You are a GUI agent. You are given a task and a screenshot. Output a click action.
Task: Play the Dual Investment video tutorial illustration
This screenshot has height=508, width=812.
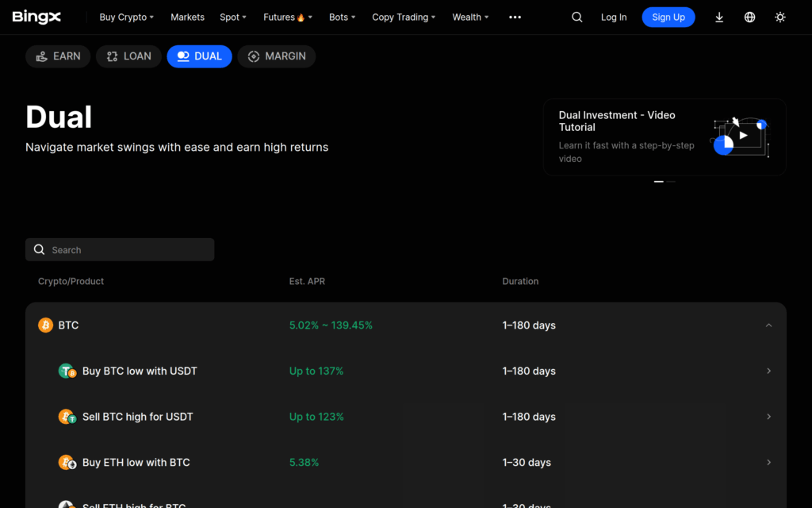point(740,137)
